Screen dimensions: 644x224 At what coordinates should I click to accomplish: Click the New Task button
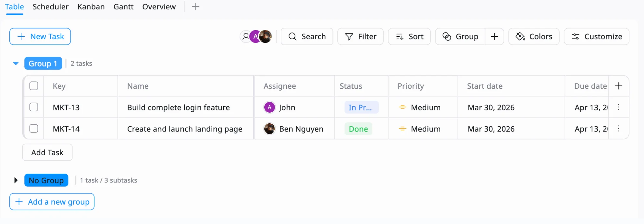40,36
